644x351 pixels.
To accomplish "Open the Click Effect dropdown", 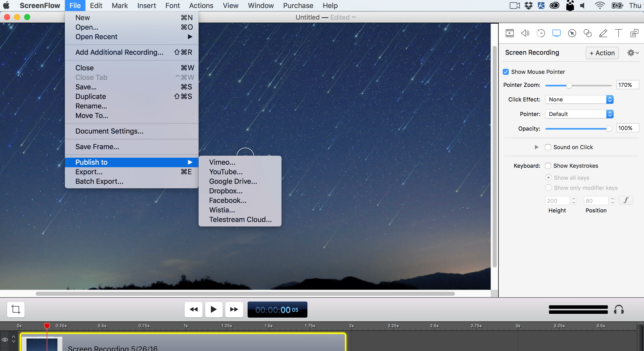I will 579,99.
